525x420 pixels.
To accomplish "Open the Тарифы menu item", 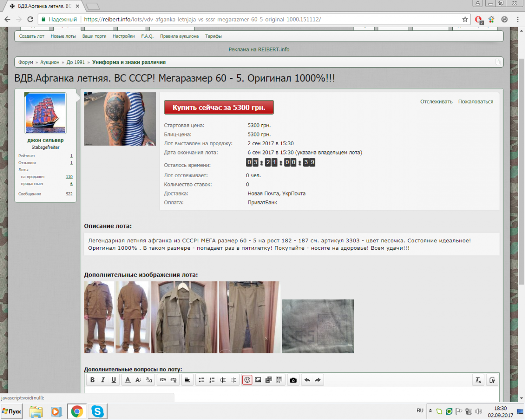I will tap(213, 36).
